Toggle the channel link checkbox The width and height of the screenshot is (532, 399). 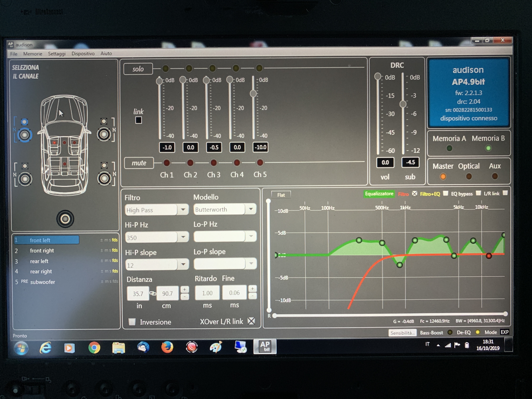[139, 120]
